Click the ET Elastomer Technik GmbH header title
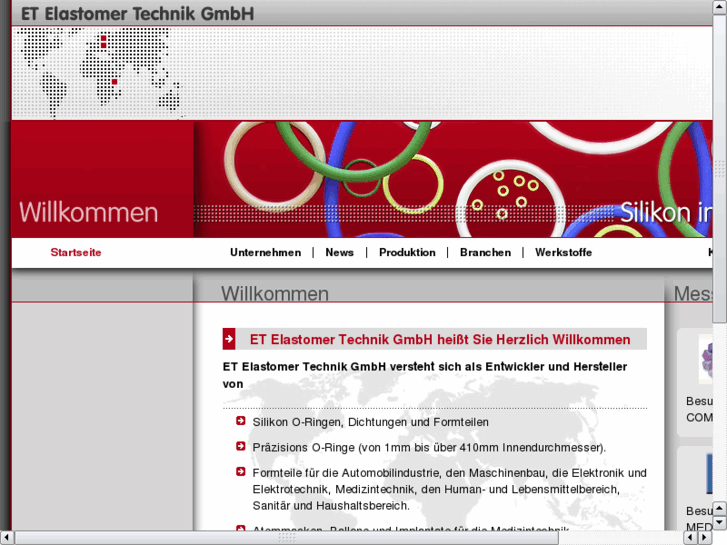Viewport: 727px width, 545px height. click(138, 14)
